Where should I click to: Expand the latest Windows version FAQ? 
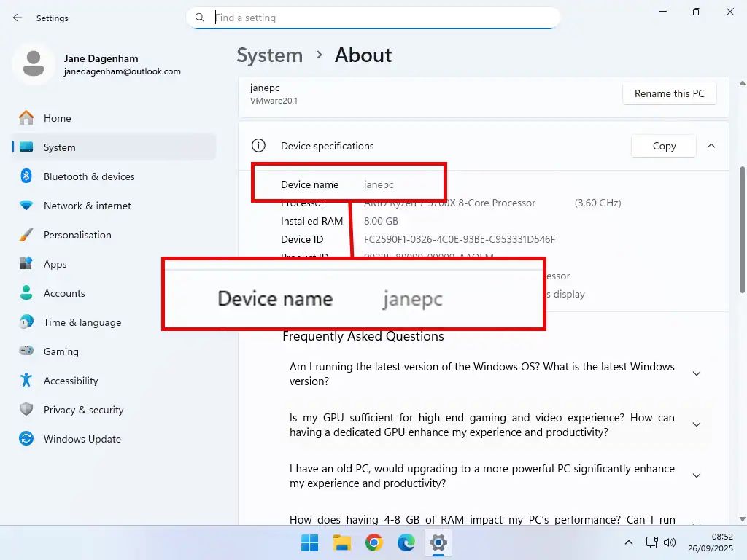[x=697, y=373]
